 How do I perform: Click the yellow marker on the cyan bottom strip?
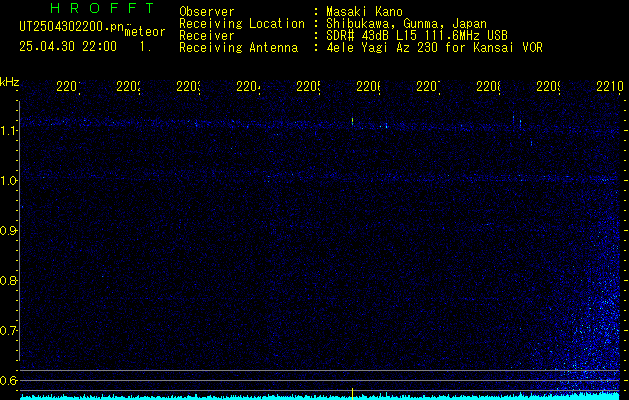click(352, 394)
